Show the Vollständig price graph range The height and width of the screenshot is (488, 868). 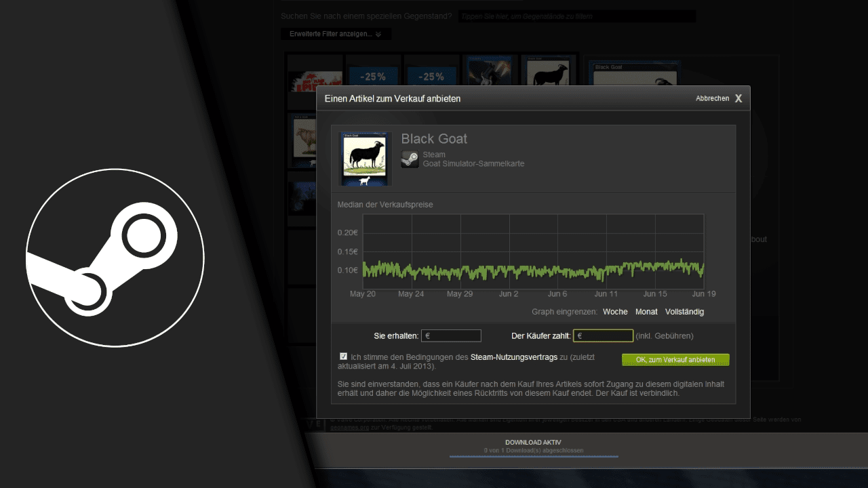[x=684, y=312]
